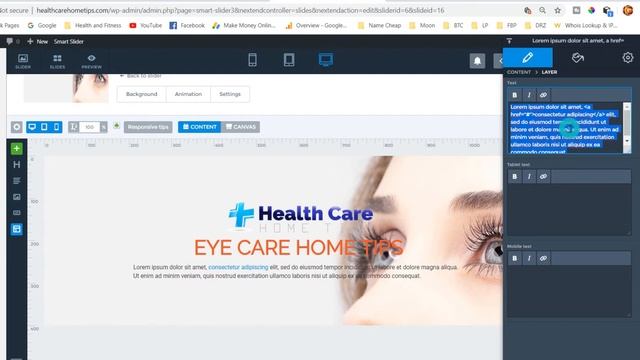The height and width of the screenshot is (360, 640).
Task: Open the slide Settings tab
Action: click(230, 94)
